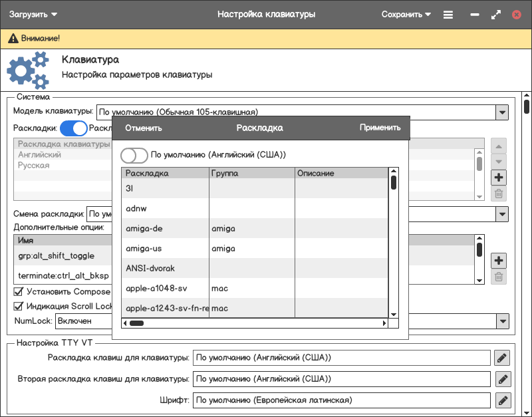Delete layout using trash icon beside layouts list
Screen dimensions: 532x417
(x=499, y=194)
